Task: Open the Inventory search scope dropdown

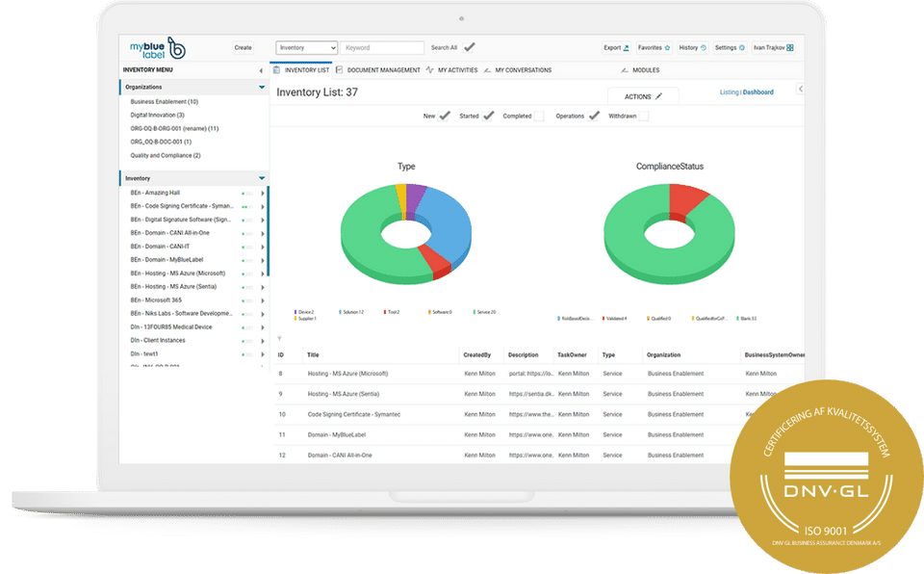Action: tap(306, 48)
